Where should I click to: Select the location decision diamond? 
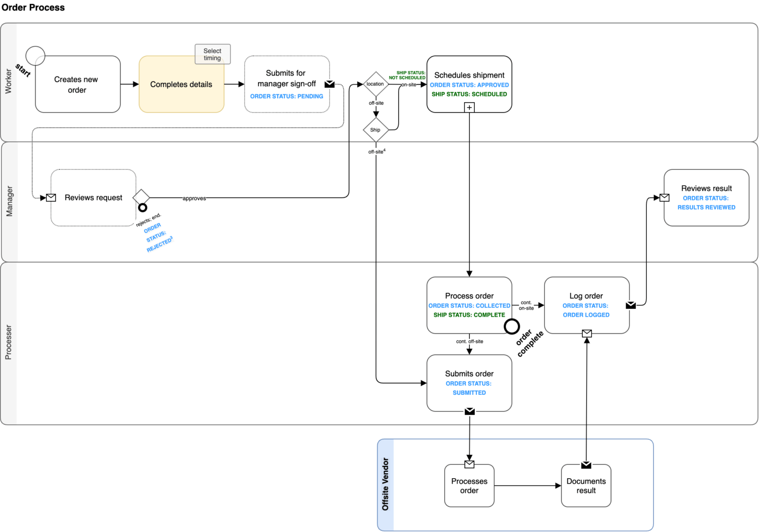click(376, 84)
